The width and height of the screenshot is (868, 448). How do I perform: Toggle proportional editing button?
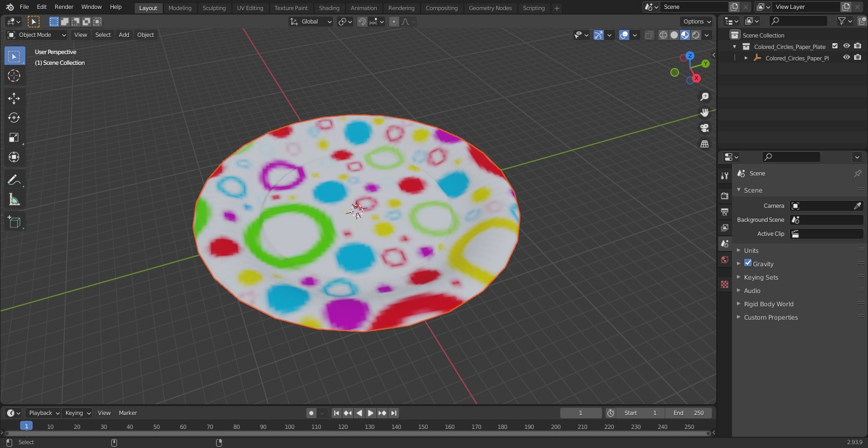[394, 22]
